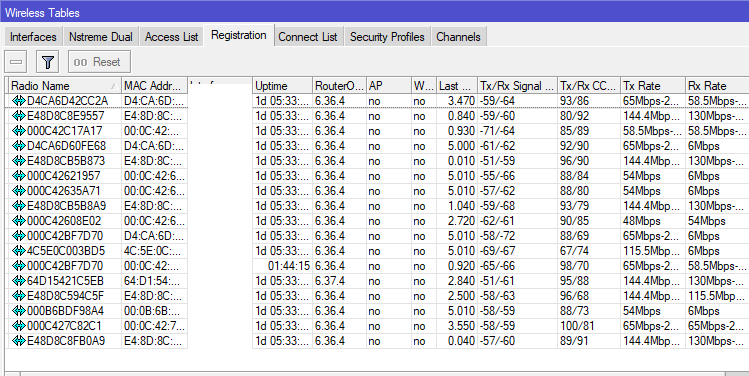This screenshot has height=376, width=749.
Task: Click station icon of E48D8CB5B8A9 row
Action: pyautogui.click(x=19, y=206)
